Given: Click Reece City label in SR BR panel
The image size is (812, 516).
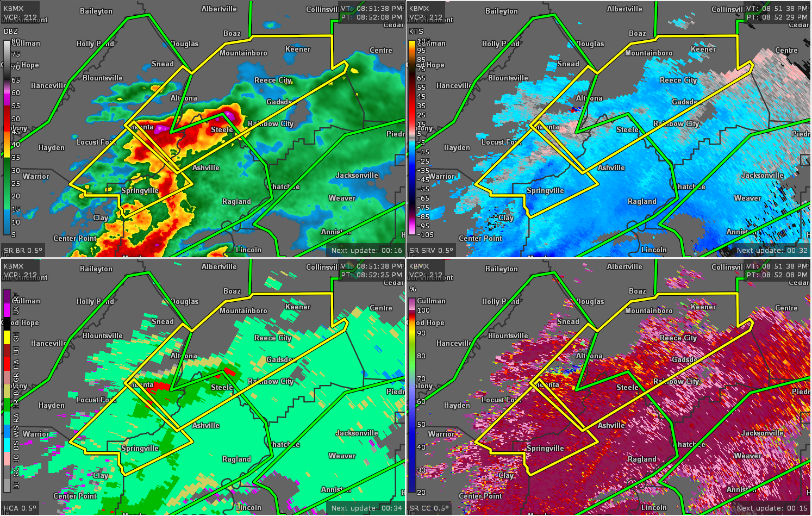Looking at the screenshot, I should (x=273, y=80).
